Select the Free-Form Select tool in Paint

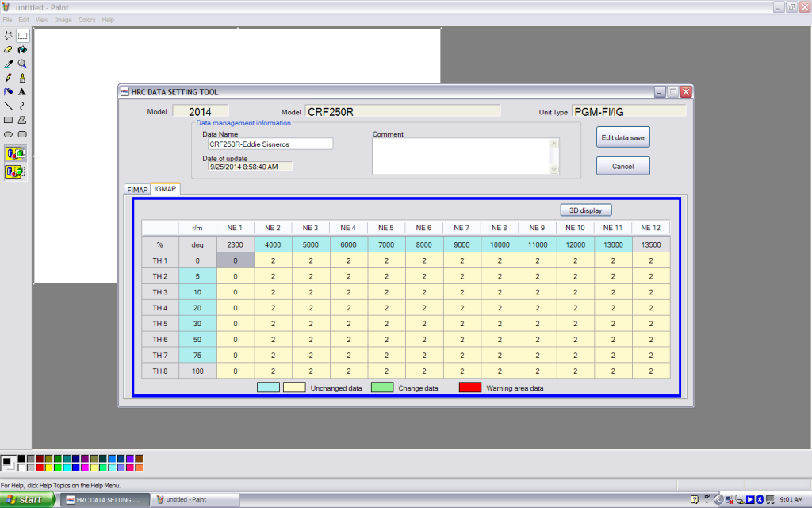coord(8,36)
